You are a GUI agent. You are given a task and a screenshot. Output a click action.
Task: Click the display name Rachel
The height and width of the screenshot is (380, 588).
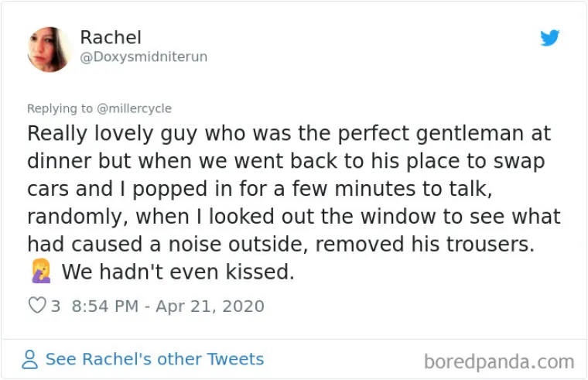pyautogui.click(x=111, y=37)
